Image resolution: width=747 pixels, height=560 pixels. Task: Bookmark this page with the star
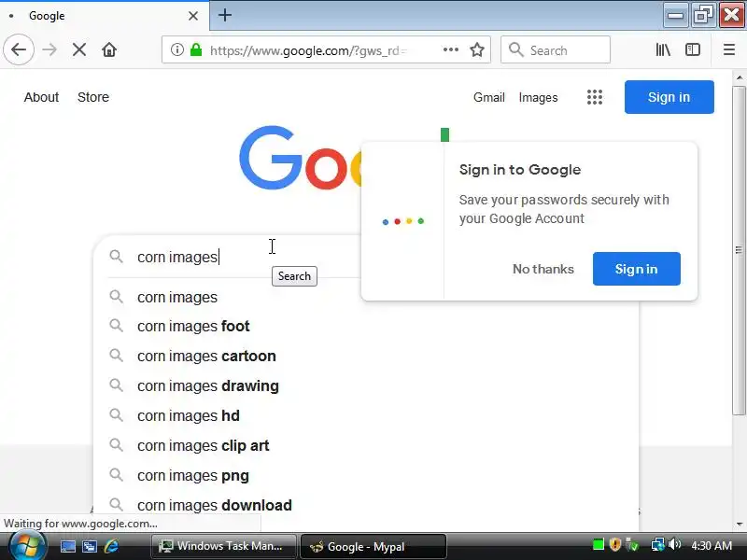click(477, 49)
